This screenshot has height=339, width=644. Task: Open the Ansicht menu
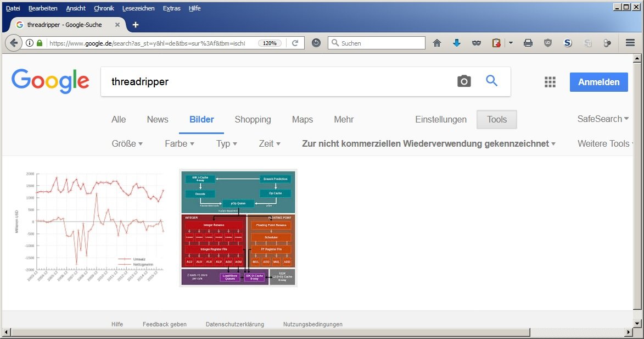click(x=76, y=8)
